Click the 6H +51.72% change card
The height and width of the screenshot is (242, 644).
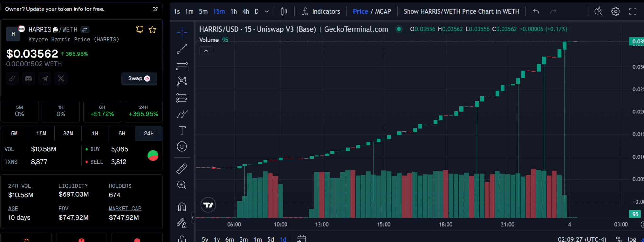[x=102, y=112]
